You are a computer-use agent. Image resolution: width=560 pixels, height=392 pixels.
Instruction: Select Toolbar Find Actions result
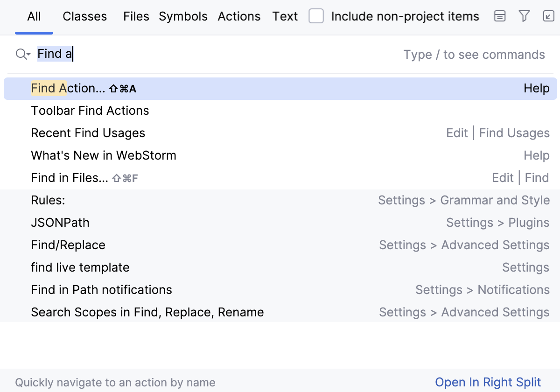90,111
